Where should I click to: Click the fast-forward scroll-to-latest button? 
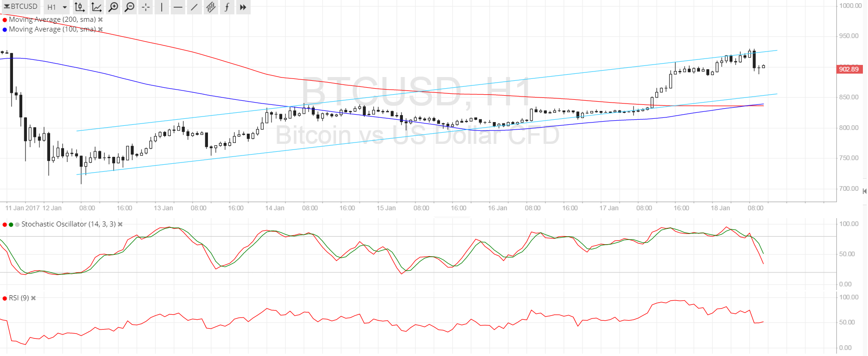click(x=243, y=7)
